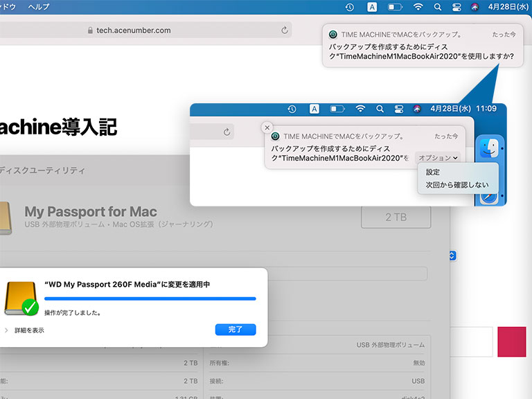Open Safari from the inset Dock
Viewport: 532px width, 399px height.
click(489, 198)
